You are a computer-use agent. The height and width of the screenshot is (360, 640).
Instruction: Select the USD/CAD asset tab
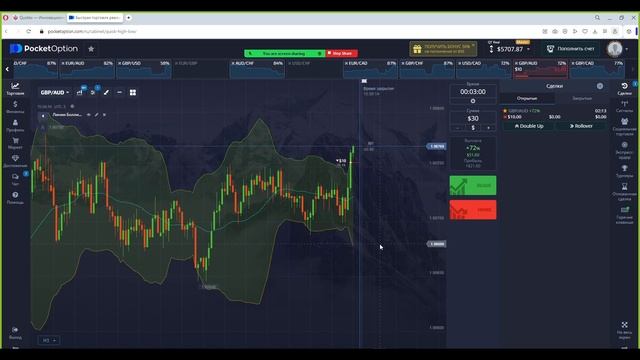click(x=483, y=69)
